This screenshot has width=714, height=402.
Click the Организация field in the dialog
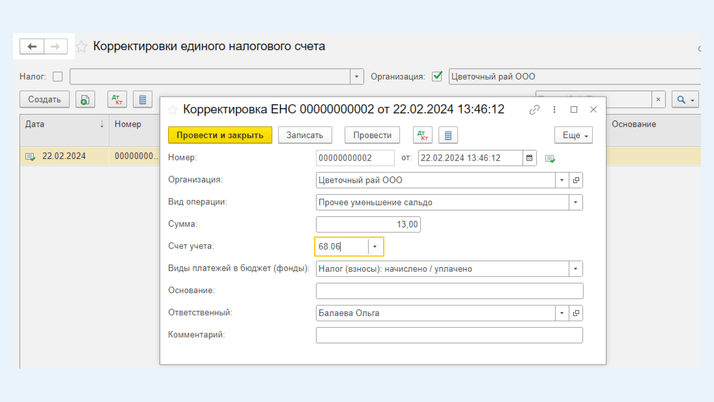(x=435, y=180)
